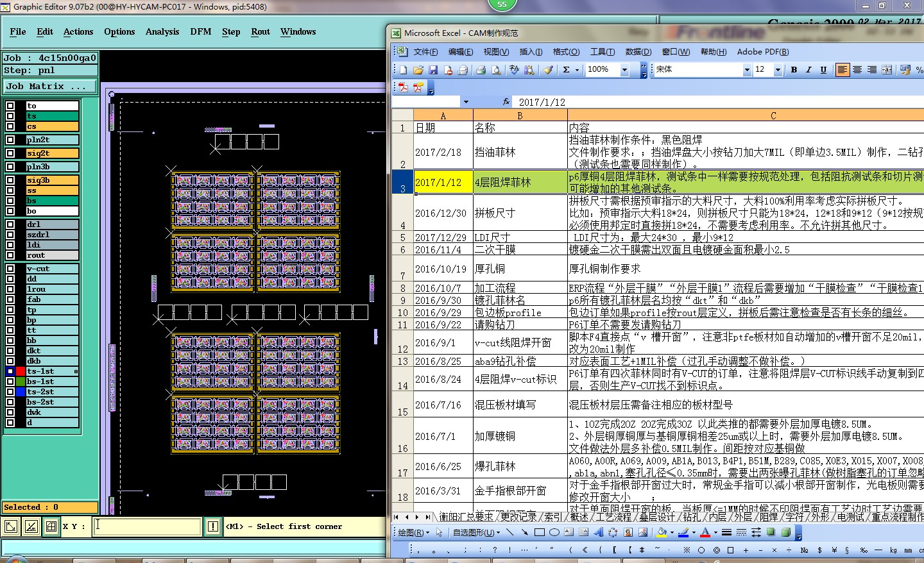The height and width of the screenshot is (563, 924).
Task: Insert WordArt from Drawing toolbar
Action: [x=598, y=532]
